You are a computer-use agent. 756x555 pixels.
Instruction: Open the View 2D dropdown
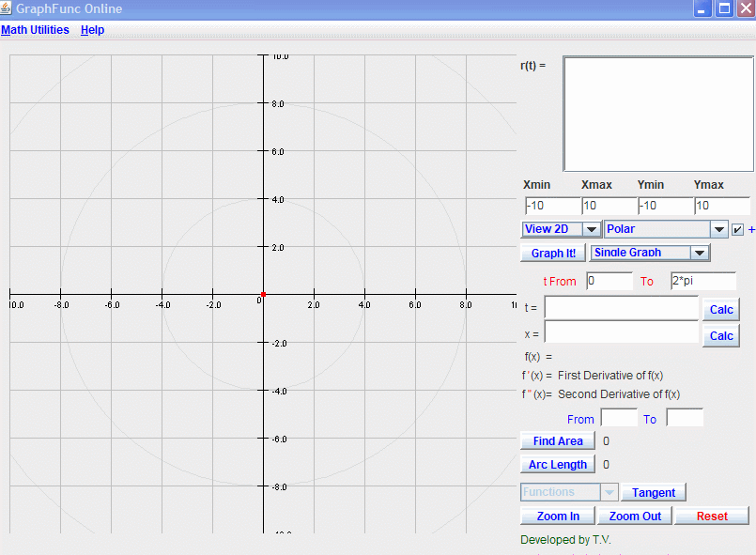point(562,229)
